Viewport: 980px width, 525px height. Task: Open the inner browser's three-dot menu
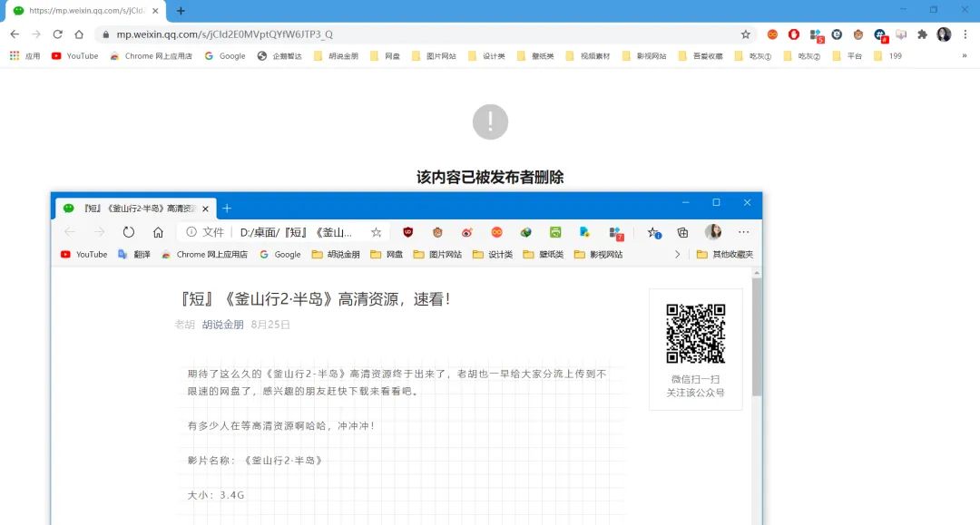[x=743, y=233]
